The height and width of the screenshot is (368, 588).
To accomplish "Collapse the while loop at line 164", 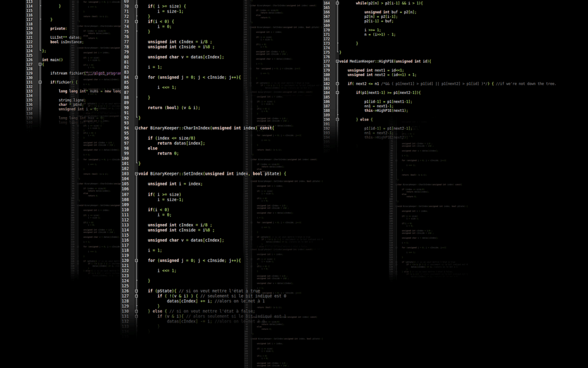I will (337, 3).
